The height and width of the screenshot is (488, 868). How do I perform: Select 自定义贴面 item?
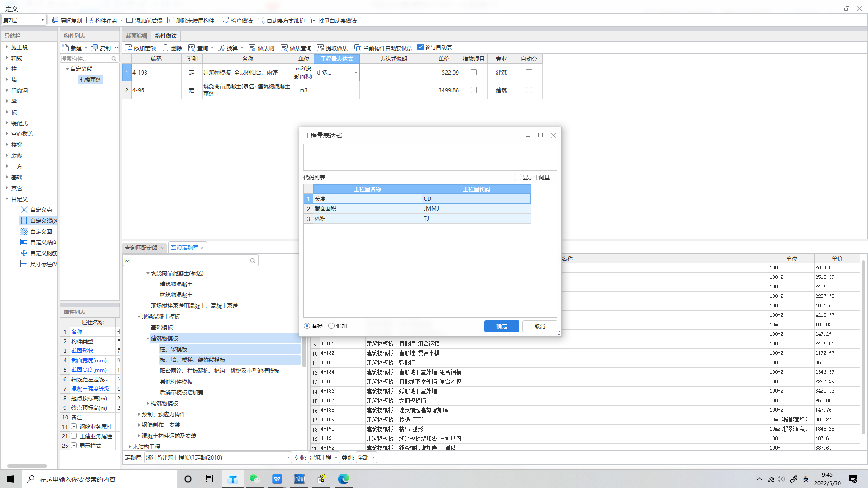pyautogui.click(x=39, y=243)
